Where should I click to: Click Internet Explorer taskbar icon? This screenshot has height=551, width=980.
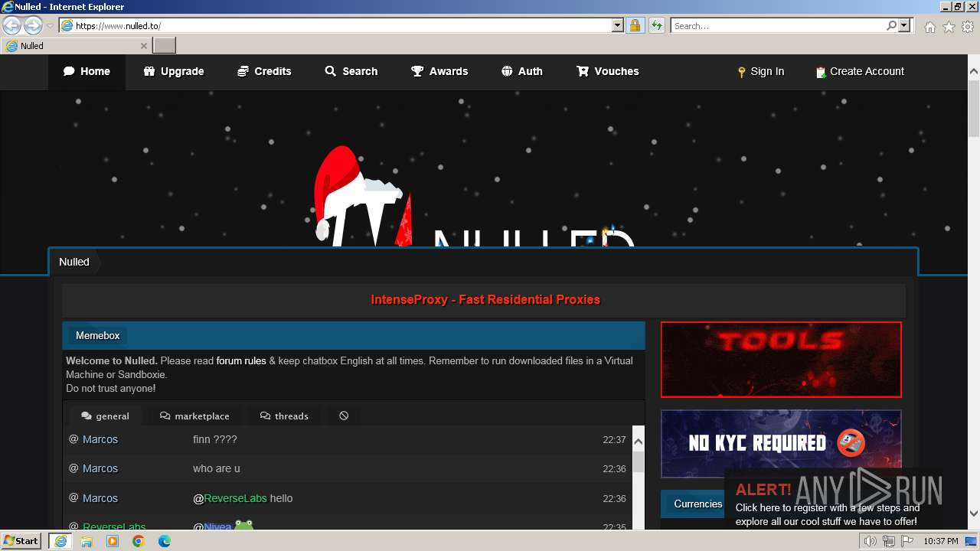60,541
